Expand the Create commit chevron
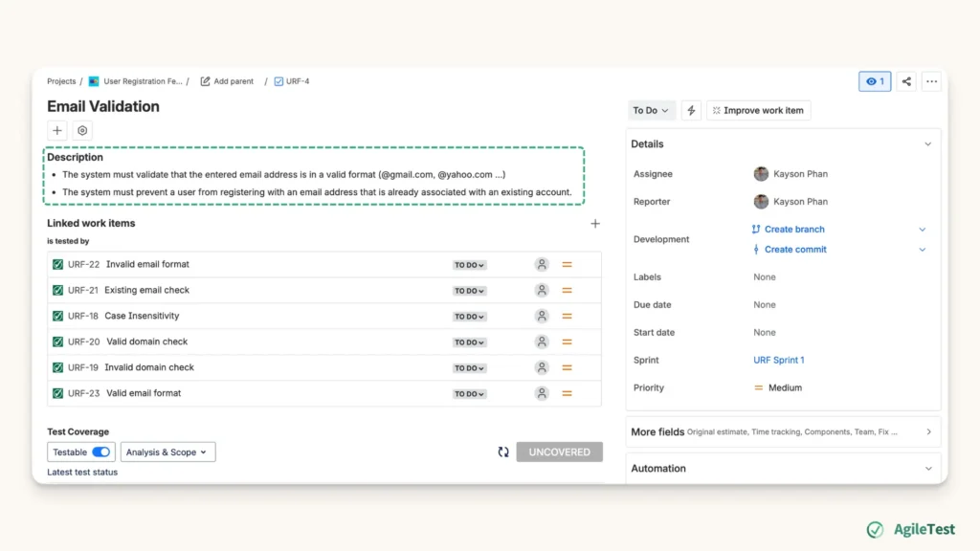 pos(922,250)
